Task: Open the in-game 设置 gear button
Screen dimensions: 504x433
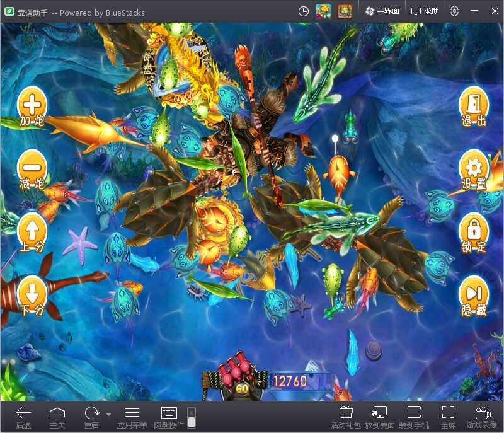Action: (473, 169)
